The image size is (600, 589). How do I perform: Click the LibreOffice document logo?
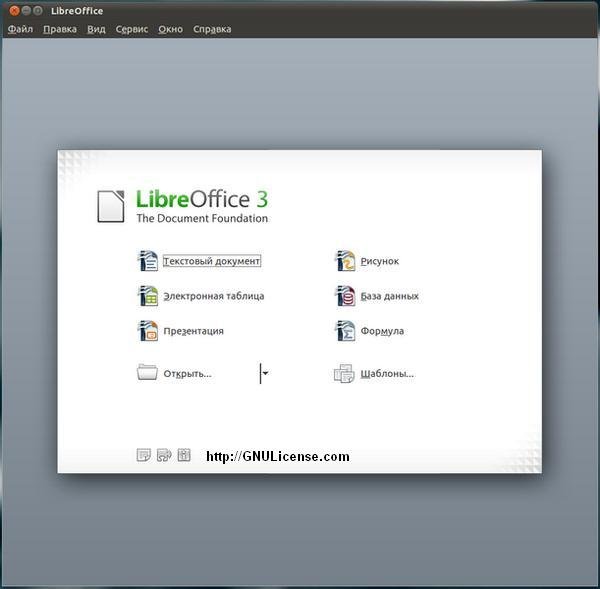tap(111, 206)
